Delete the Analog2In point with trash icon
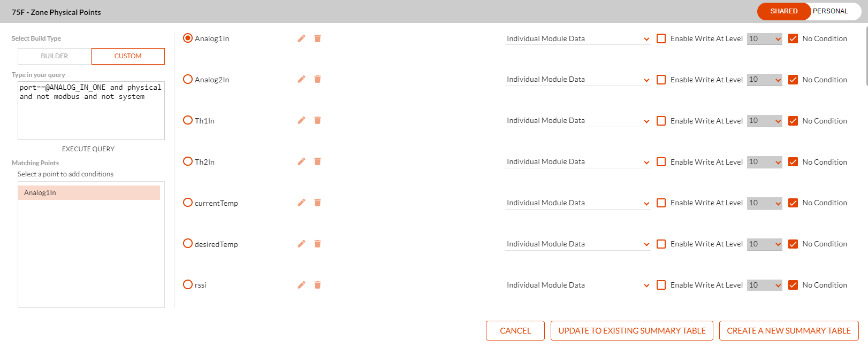Screen dimensions: 868x348 [317, 79]
